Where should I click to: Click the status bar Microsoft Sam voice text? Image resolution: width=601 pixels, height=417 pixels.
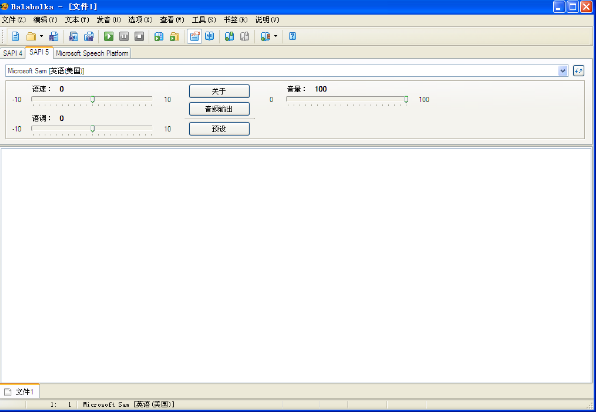click(x=128, y=404)
